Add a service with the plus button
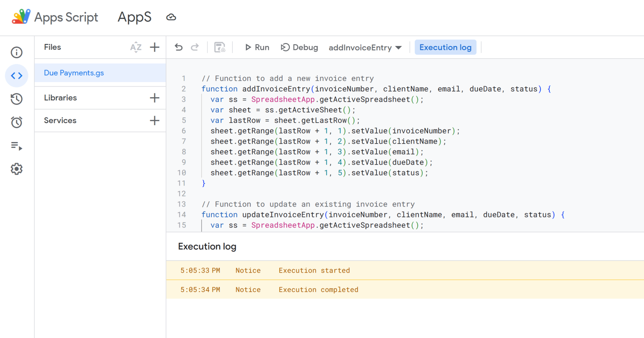This screenshot has height=338, width=644. click(x=154, y=120)
